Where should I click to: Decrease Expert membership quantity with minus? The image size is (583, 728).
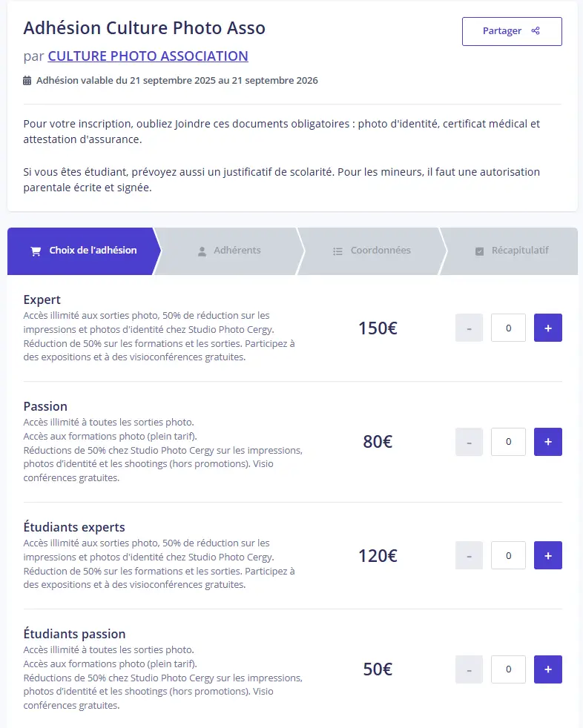[469, 328]
